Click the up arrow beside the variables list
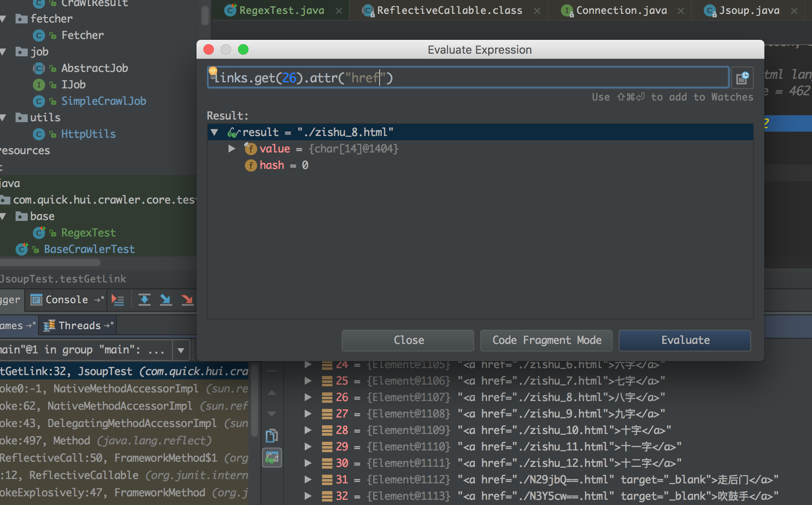The height and width of the screenshot is (505, 812). pos(272,393)
